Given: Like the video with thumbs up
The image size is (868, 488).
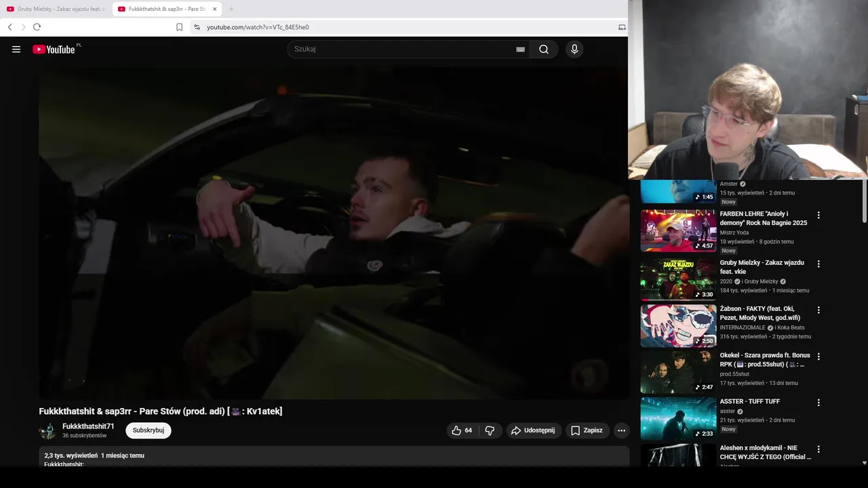Looking at the screenshot, I should [x=462, y=430].
